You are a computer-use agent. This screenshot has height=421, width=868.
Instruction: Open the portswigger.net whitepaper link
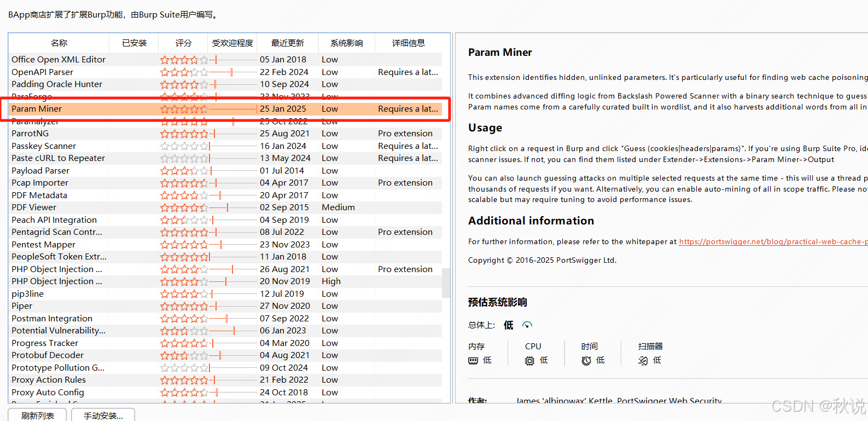click(773, 241)
